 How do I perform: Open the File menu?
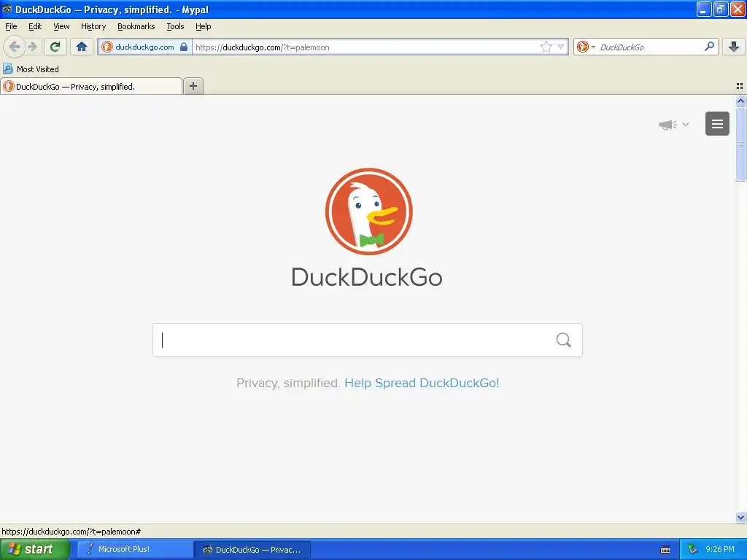point(11,26)
